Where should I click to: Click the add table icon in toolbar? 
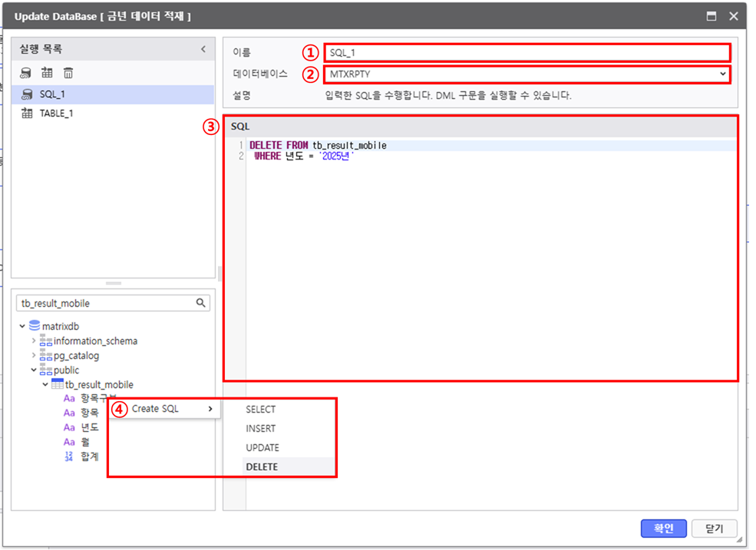(47, 73)
